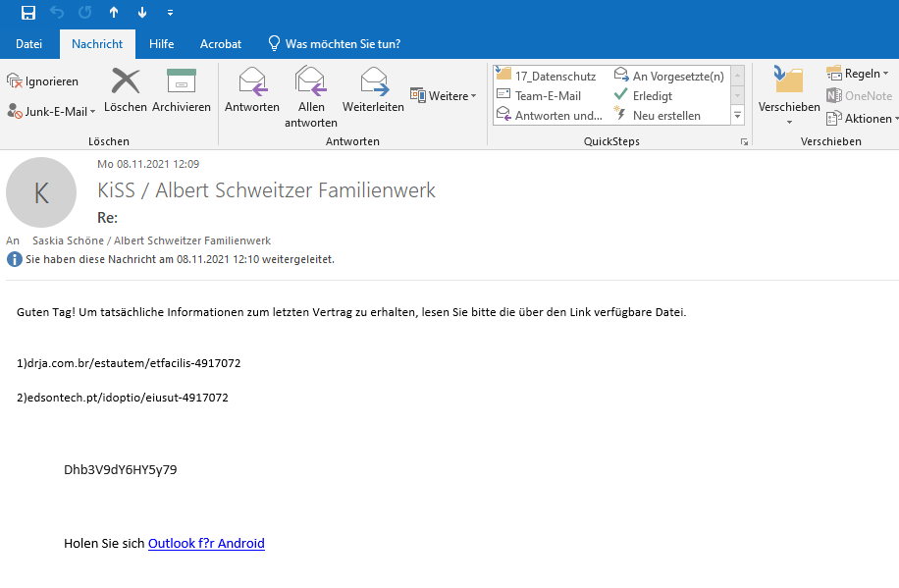The height and width of the screenshot is (588, 899).
Task: Open the Regeln dropdown
Action: tap(860, 74)
